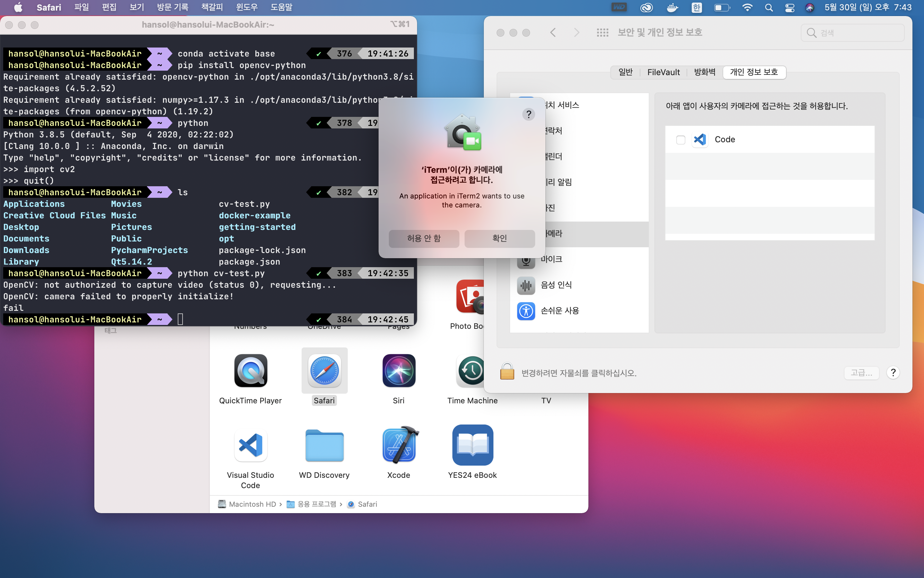
Task: Open the 윈도우 menu
Action: tap(247, 7)
